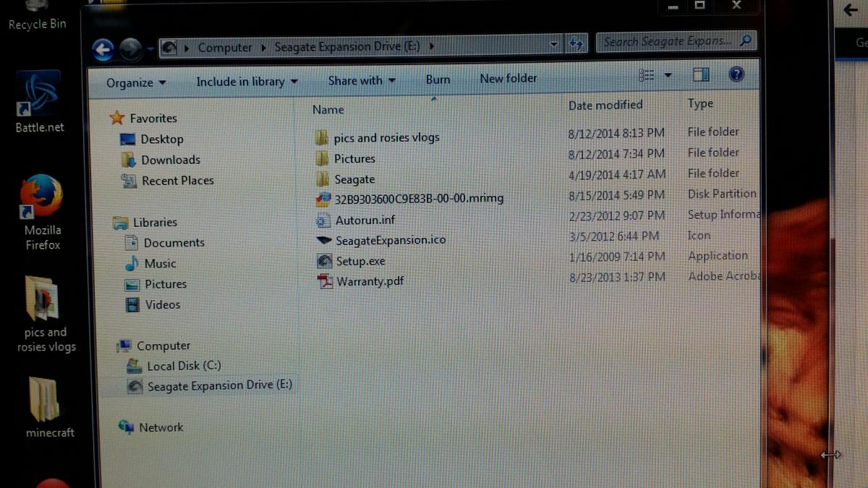The height and width of the screenshot is (488, 868).
Task: Open the view options dropdown arrow
Action: 668,75
